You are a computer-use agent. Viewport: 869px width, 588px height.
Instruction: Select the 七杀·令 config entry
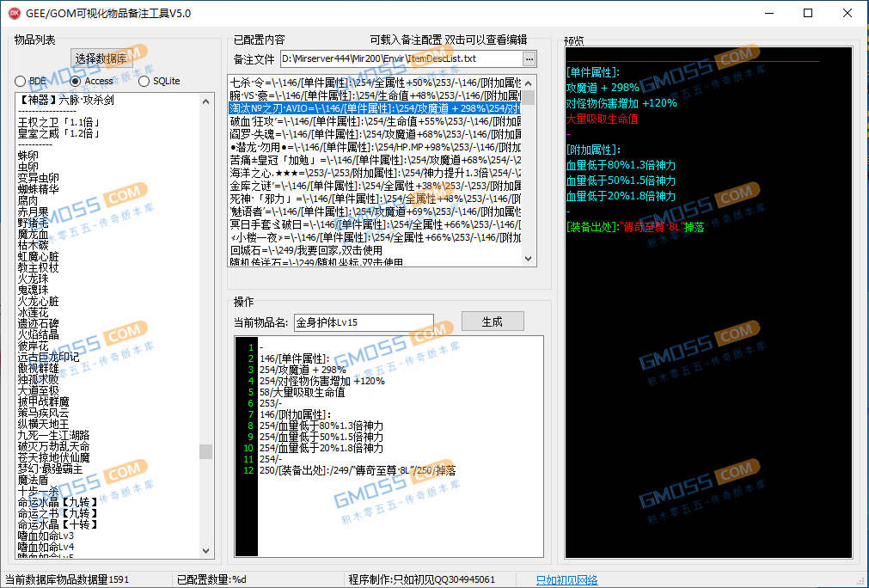(376, 83)
